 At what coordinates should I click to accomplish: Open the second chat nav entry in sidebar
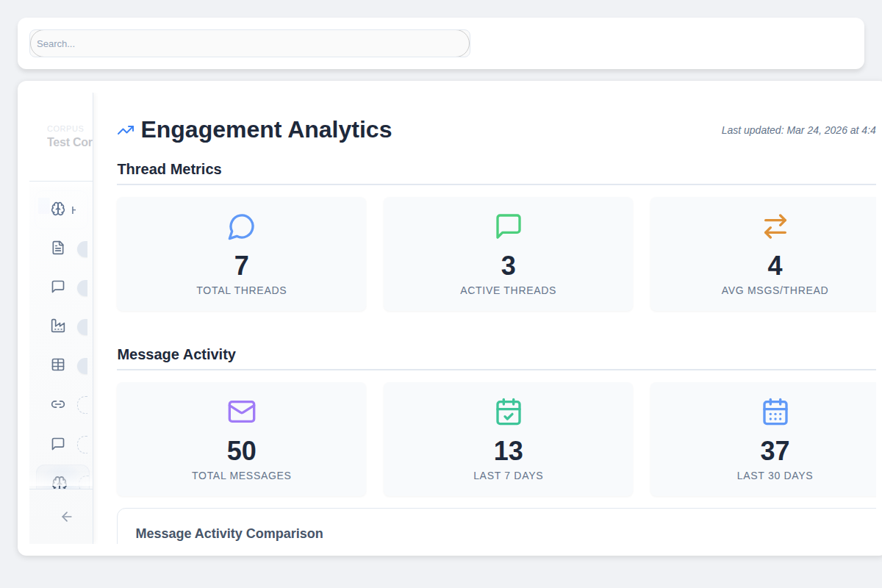point(58,443)
